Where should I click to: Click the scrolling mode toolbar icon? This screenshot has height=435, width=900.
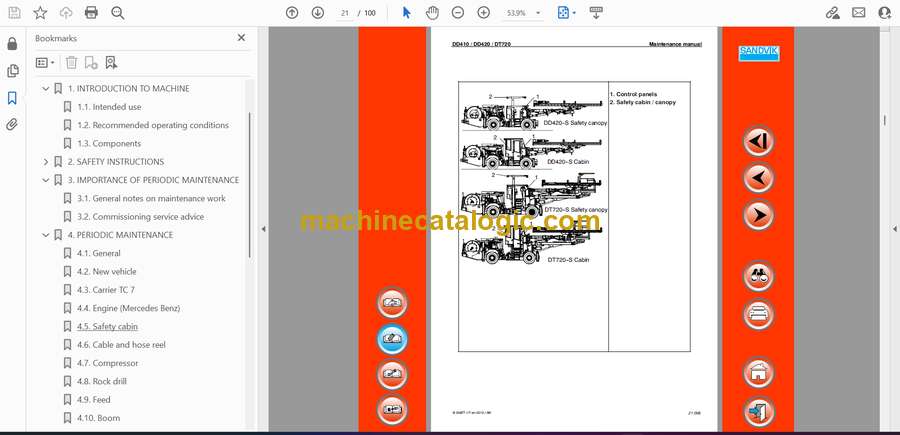596,13
